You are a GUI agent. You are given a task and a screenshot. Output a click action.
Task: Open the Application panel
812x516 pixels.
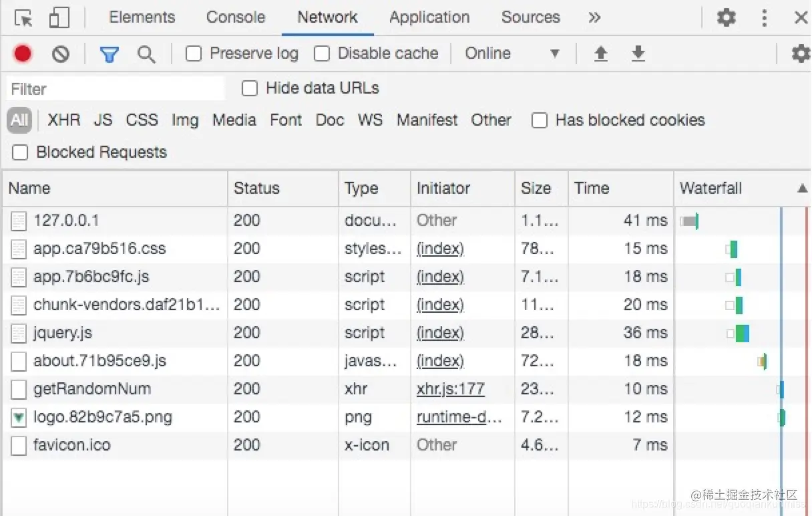coord(429,17)
